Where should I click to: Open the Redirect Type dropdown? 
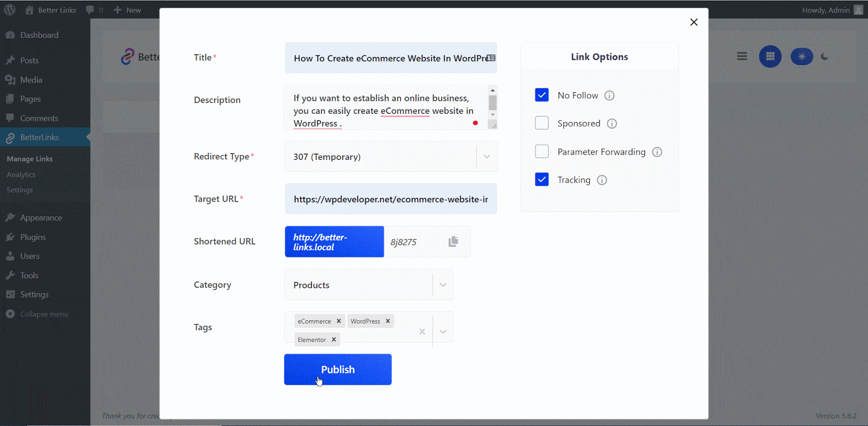pos(391,157)
